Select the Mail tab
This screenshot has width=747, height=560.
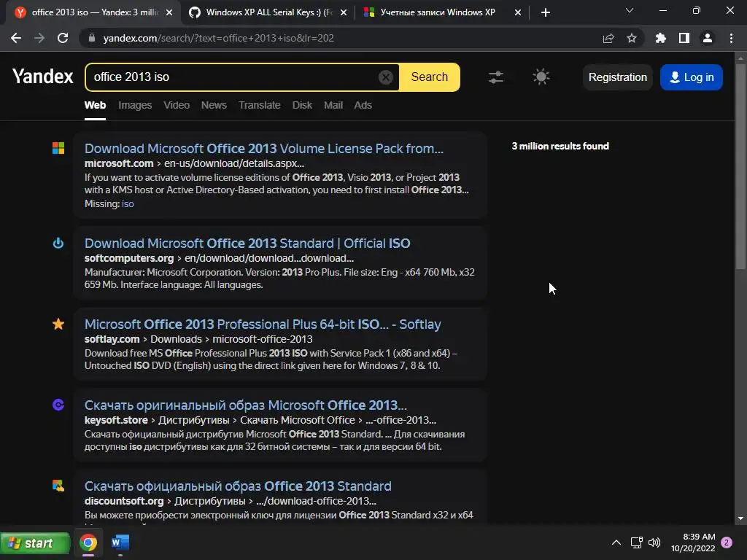click(x=333, y=105)
